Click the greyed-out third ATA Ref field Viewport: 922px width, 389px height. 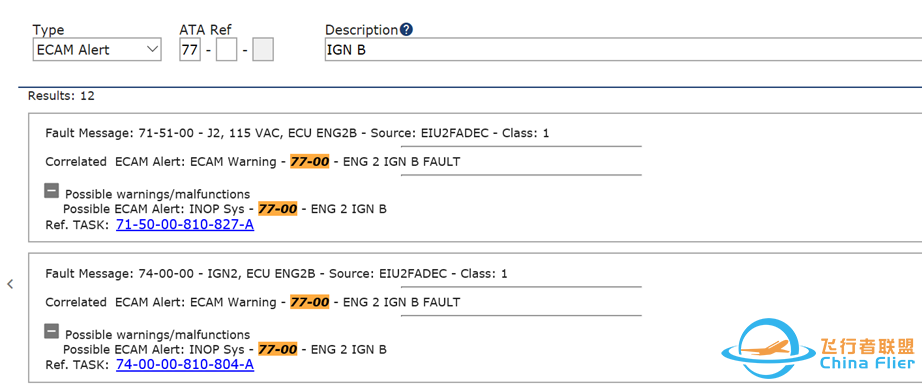click(263, 50)
